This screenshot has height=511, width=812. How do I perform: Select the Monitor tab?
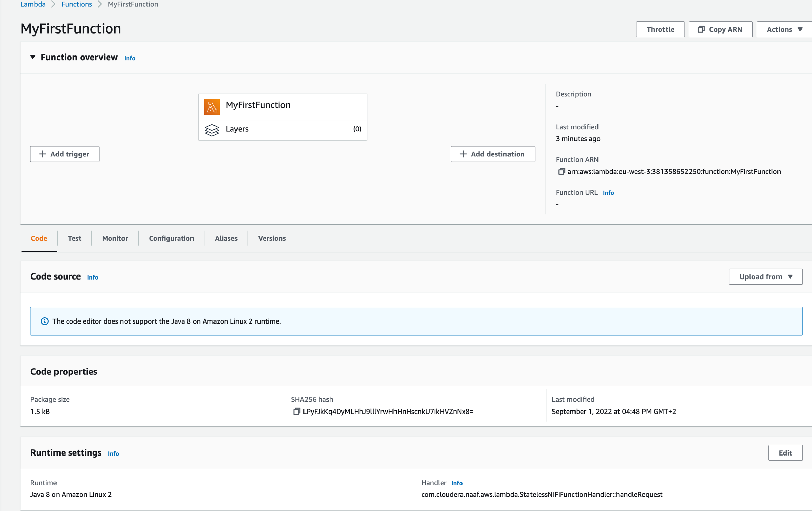point(115,238)
